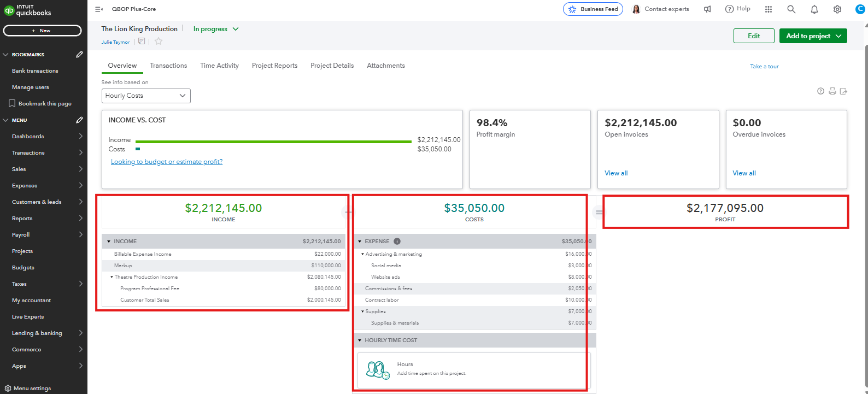Follow the budget or estimate profit link
868x394 pixels.
click(x=167, y=162)
